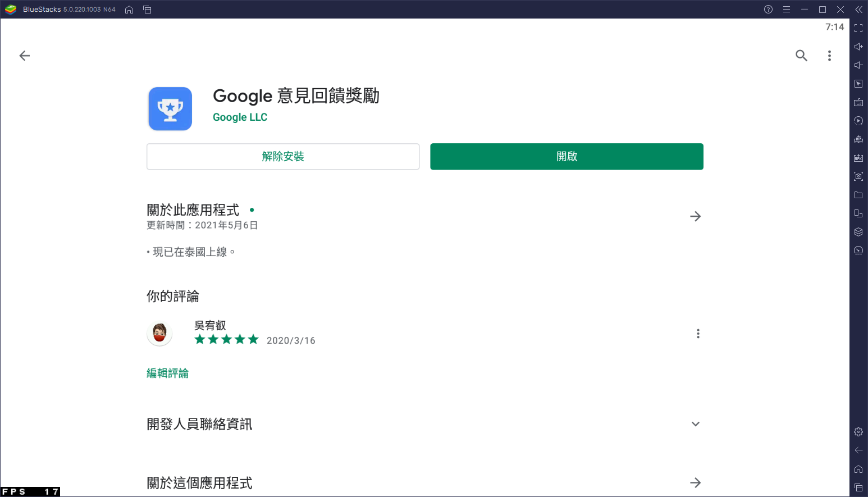
Task: Open the multi-instance manager layers sidebar icon
Action: [858, 232]
